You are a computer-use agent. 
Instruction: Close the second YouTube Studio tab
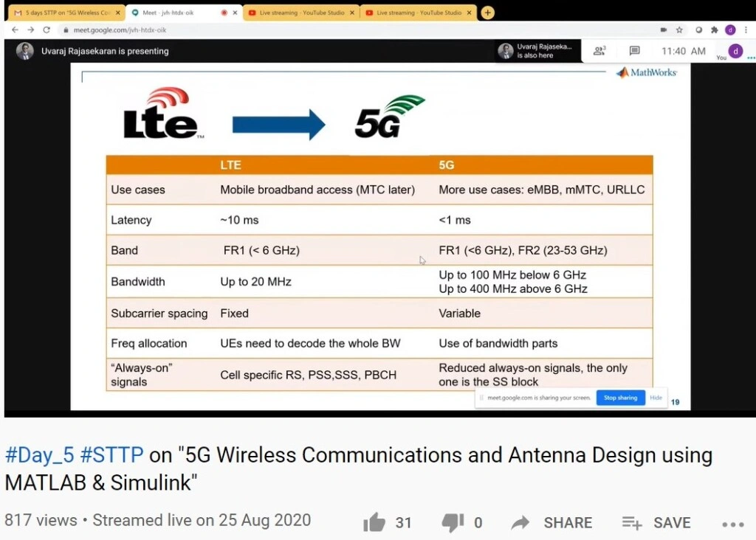point(469,13)
